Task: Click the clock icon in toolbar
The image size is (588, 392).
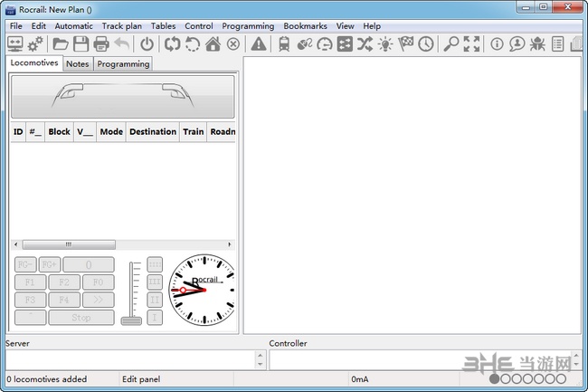Action: pyautogui.click(x=426, y=43)
